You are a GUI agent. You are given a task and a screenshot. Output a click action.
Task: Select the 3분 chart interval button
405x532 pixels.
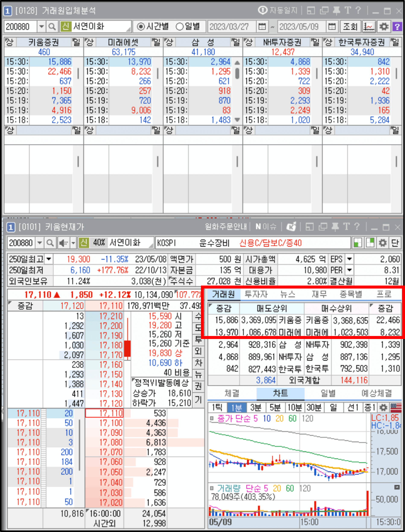tap(256, 407)
